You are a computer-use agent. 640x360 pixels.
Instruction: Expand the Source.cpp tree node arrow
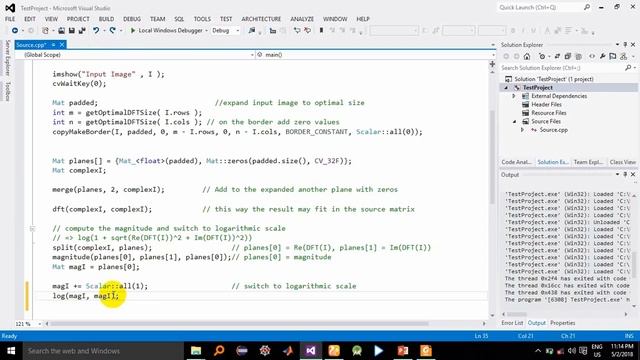pos(522,130)
